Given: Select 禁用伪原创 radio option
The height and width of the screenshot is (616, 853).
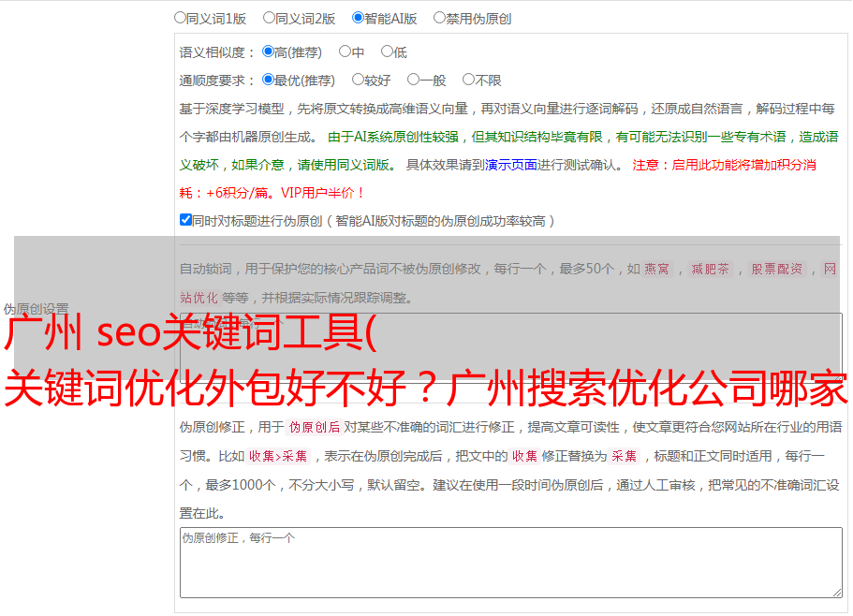Looking at the screenshot, I should [x=439, y=18].
